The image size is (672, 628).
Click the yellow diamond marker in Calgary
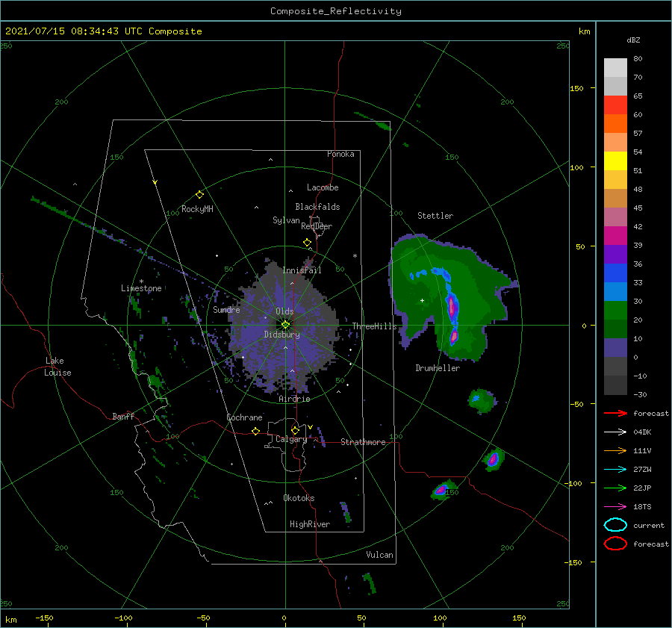pyautogui.click(x=295, y=430)
